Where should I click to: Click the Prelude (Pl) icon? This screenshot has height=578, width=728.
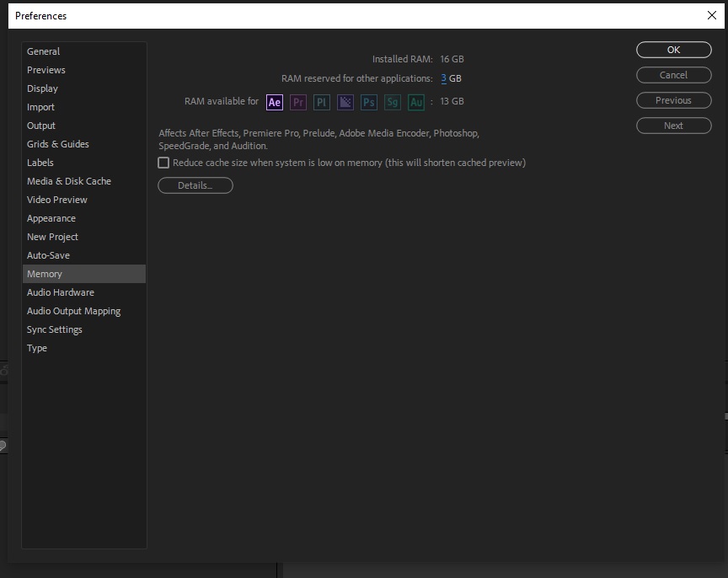click(322, 102)
